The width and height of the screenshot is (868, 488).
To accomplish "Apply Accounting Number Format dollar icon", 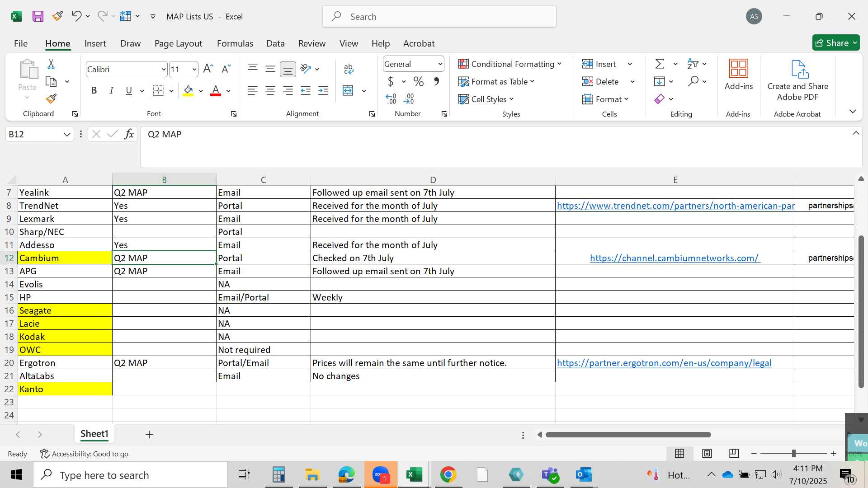I will pyautogui.click(x=391, y=81).
